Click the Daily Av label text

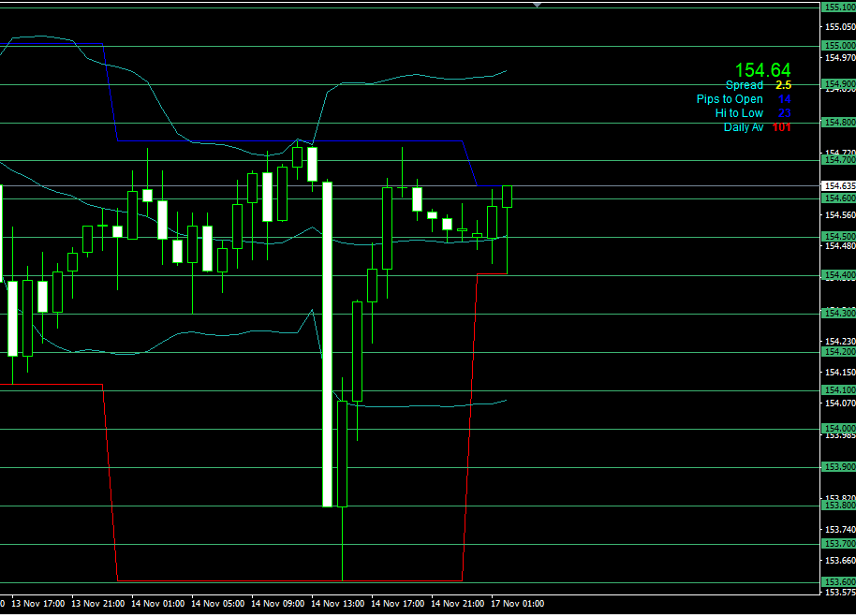coord(744,127)
